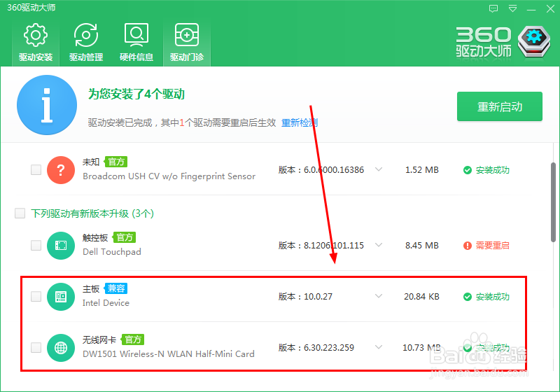This screenshot has width=560, height=392.
Task: Open version dropdown for Dell Touchpad
Action: [x=379, y=245]
